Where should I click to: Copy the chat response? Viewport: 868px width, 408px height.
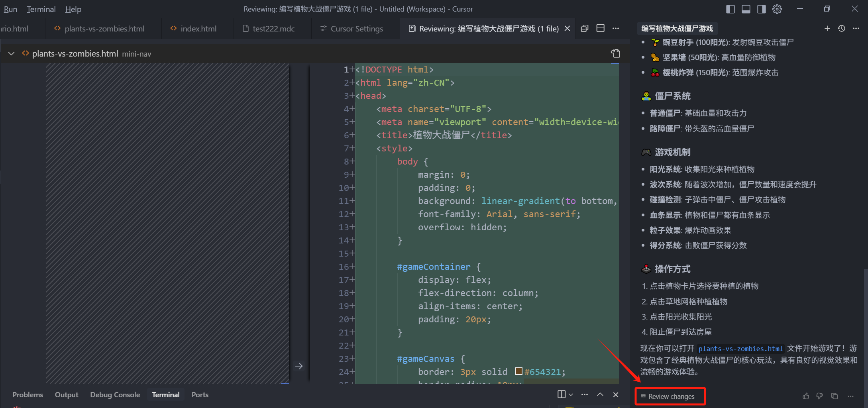tap(835, 396)
